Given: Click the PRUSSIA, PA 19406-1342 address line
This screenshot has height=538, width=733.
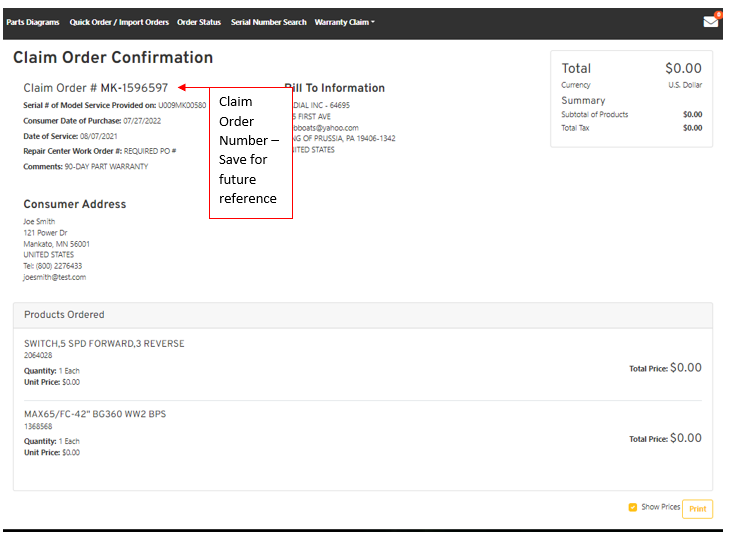Looking at the screenshot, I should point(344,138).
